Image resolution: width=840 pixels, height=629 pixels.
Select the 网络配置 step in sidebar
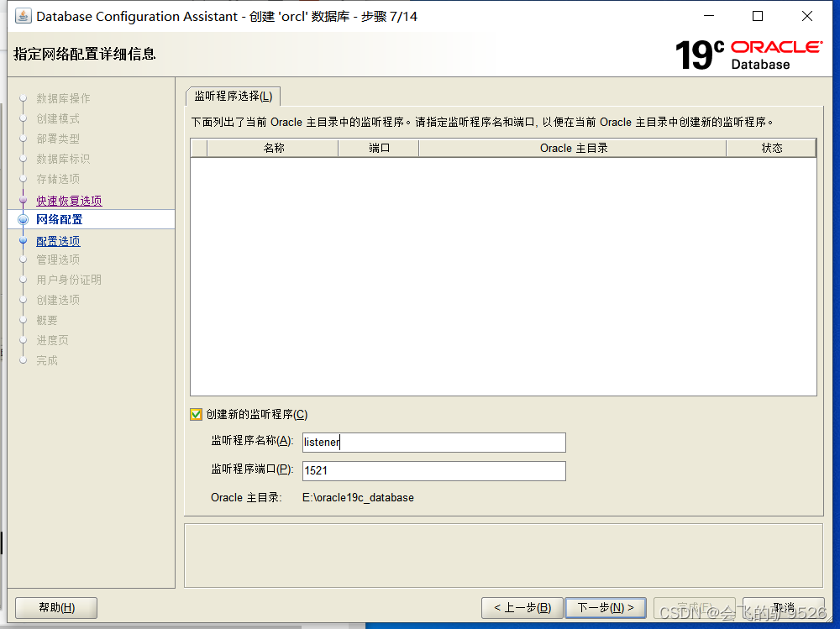[x=60, y=220]
